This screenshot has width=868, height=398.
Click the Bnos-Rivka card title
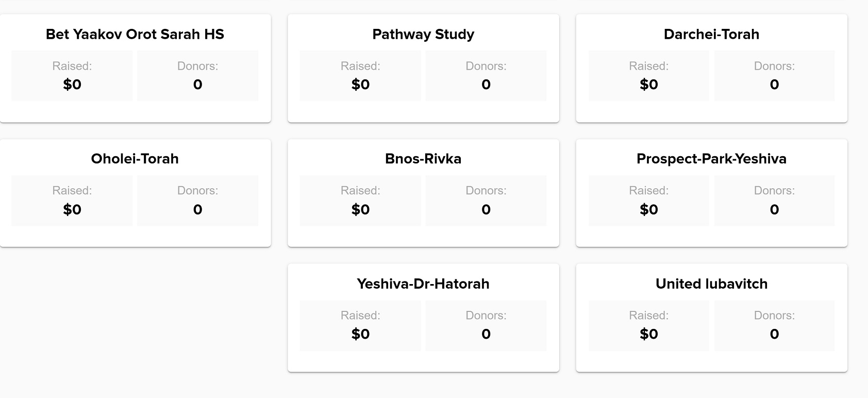pos(423,159)
